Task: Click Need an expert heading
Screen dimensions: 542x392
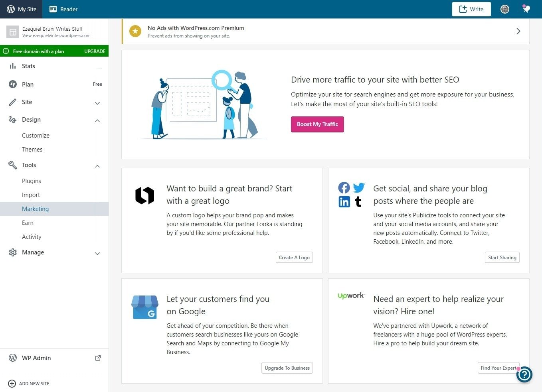Action: [438, 305]
